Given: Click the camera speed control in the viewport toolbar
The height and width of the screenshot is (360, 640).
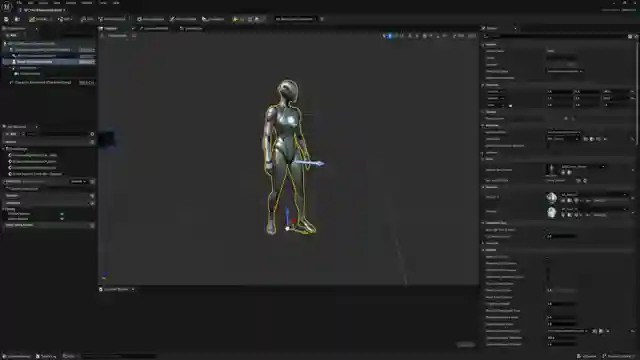Looking at the screenshot, I should [x=472, y=36].
